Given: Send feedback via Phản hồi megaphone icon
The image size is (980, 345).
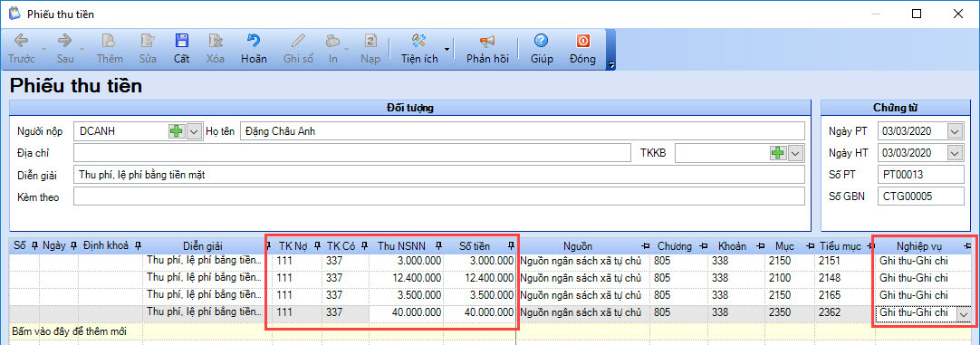Looking at the screenshot, I should click(487, 42).
